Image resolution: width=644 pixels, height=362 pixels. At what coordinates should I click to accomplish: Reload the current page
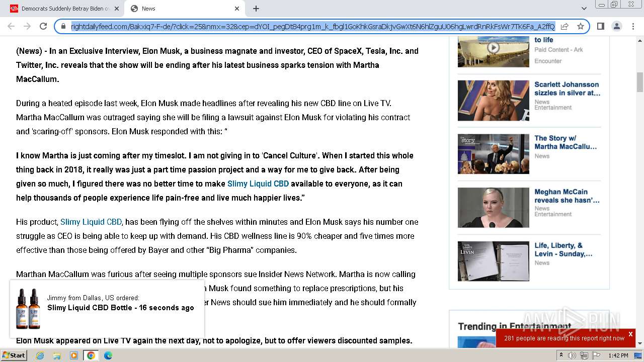coord(43,26)
